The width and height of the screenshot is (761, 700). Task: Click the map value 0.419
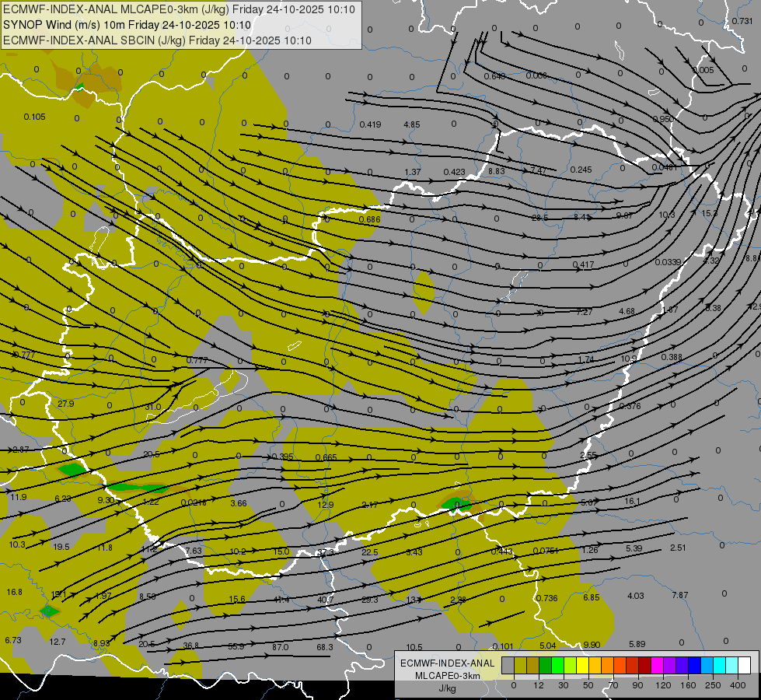pos(370,124)
